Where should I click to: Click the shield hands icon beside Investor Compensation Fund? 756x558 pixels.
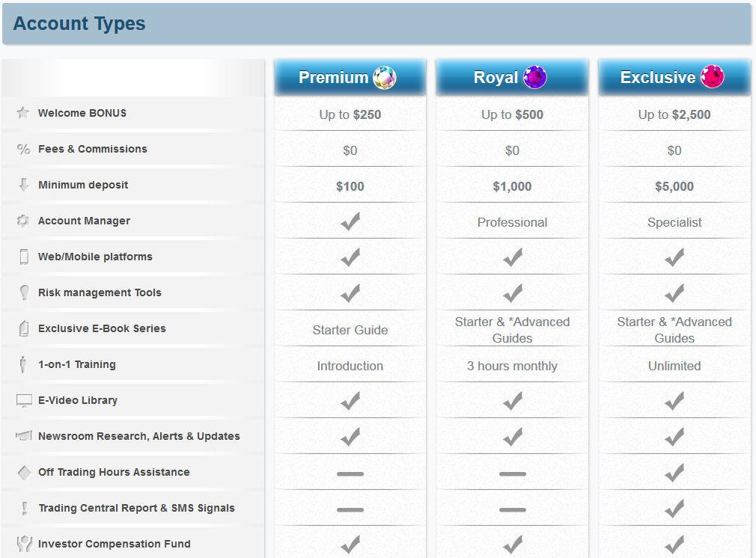pos(25,544)
